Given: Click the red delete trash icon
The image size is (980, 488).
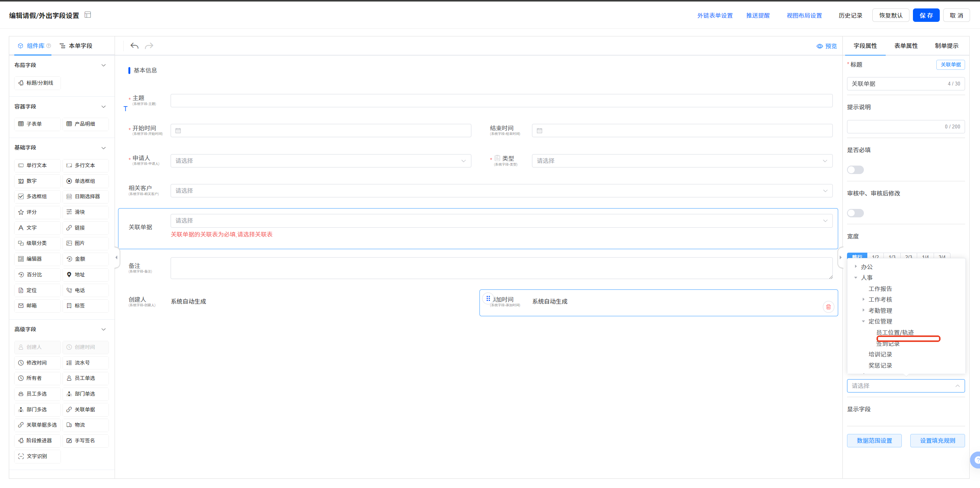Looking at the screenshot, I should 828,307.
